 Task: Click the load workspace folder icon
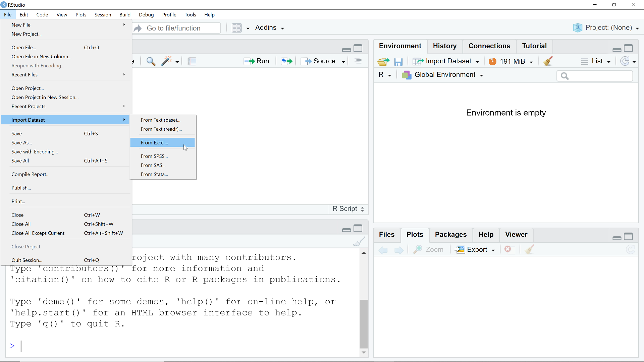[383, 62]
